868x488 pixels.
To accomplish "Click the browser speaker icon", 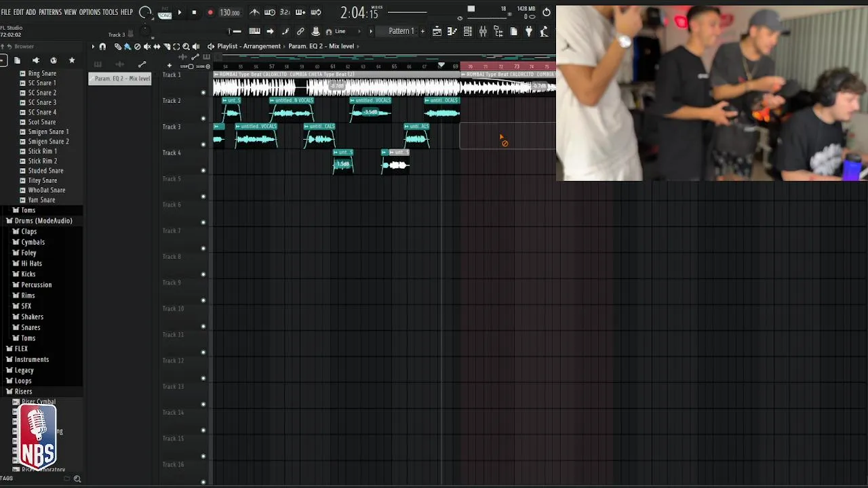I will (x=35, y=60).
